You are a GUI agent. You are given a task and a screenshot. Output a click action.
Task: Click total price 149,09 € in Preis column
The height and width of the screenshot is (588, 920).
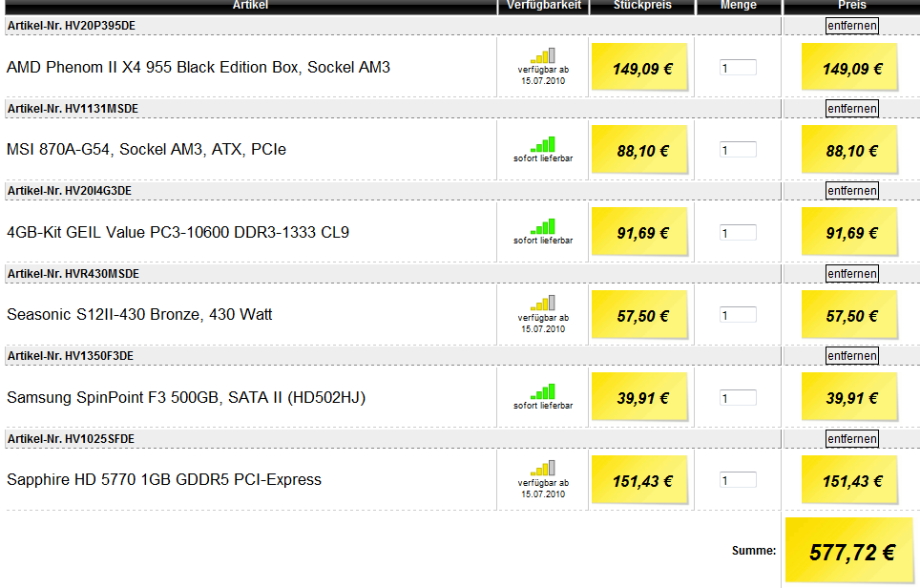tap(850, 68)
